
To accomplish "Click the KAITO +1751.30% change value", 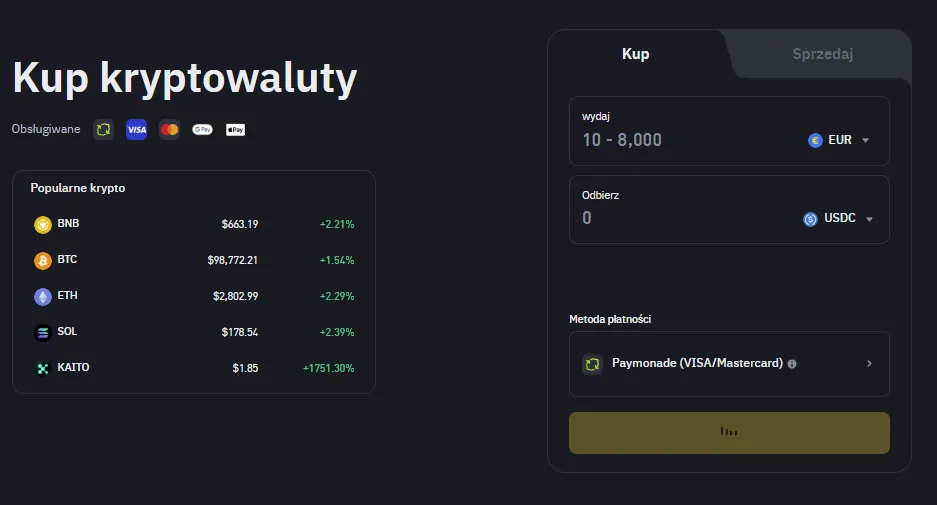I will point(328,368).
